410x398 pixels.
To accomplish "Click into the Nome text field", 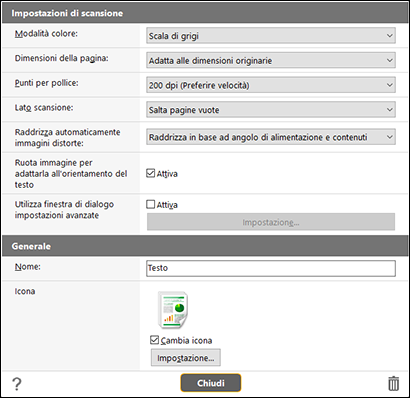I will point(271,268).
